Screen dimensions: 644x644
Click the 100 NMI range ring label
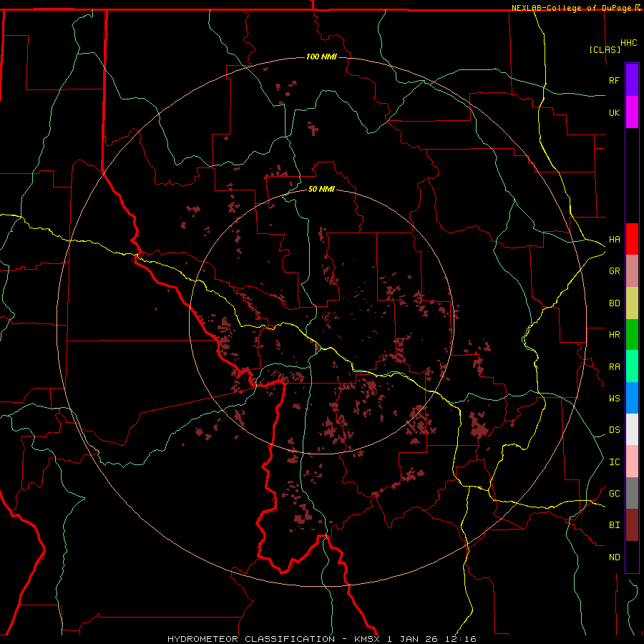(321, 57)
